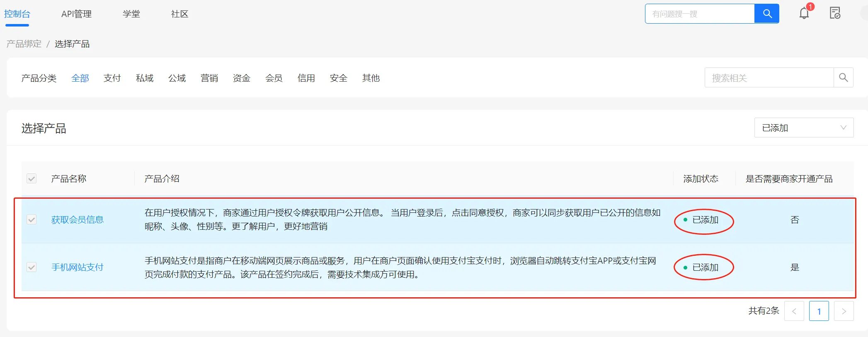This screenshot has height=337, width=868.
Task: Click page number 1 button
Action: pos(819,311)
